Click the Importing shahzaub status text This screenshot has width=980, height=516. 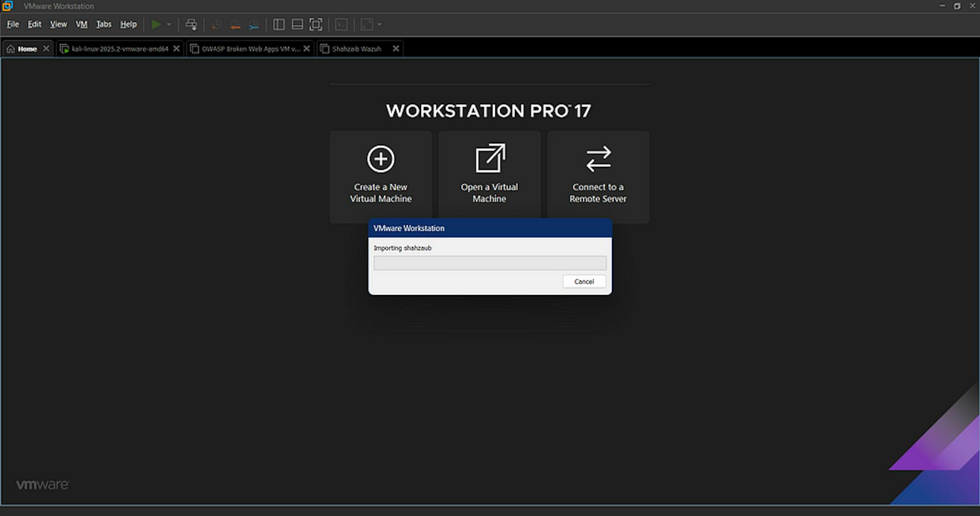click(x=402, y=248)
